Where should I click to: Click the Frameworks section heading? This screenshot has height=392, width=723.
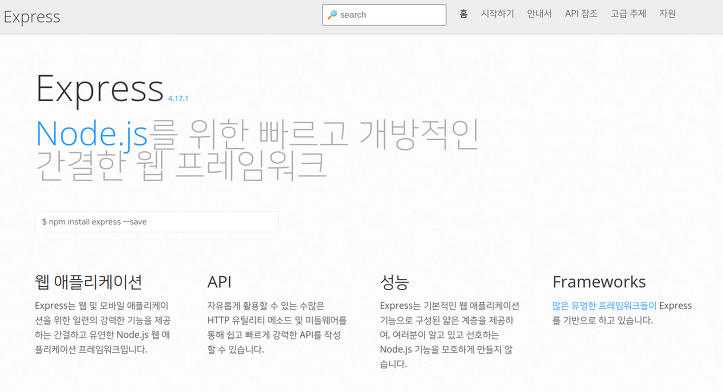tap(599, 282)
